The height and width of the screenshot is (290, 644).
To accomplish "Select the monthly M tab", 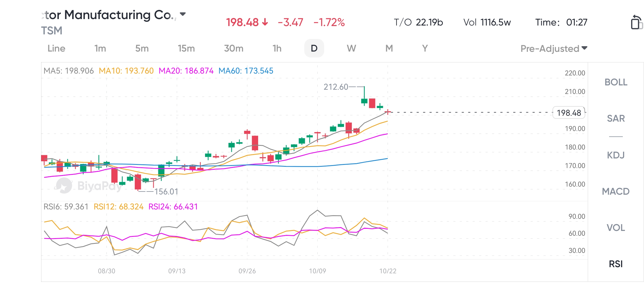I will click(389, 48).
